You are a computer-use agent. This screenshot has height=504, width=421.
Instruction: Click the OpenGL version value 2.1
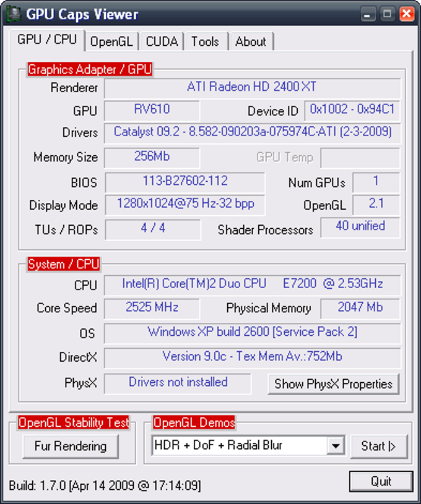click(x=376, y=205)
